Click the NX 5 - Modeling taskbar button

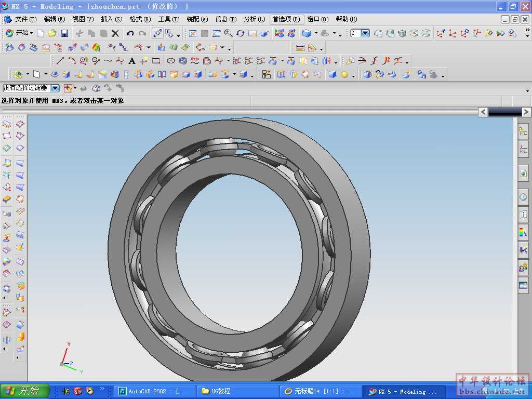[x=404, y=391]
